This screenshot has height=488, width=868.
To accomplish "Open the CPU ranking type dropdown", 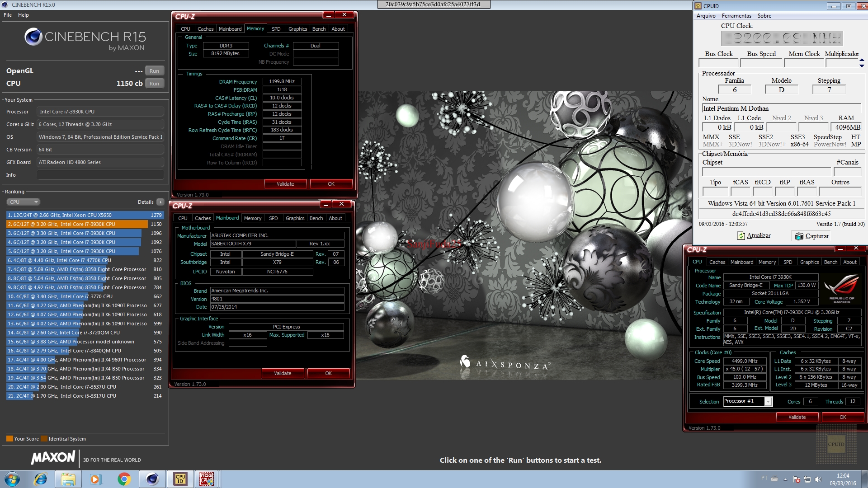I will [23, 202].
